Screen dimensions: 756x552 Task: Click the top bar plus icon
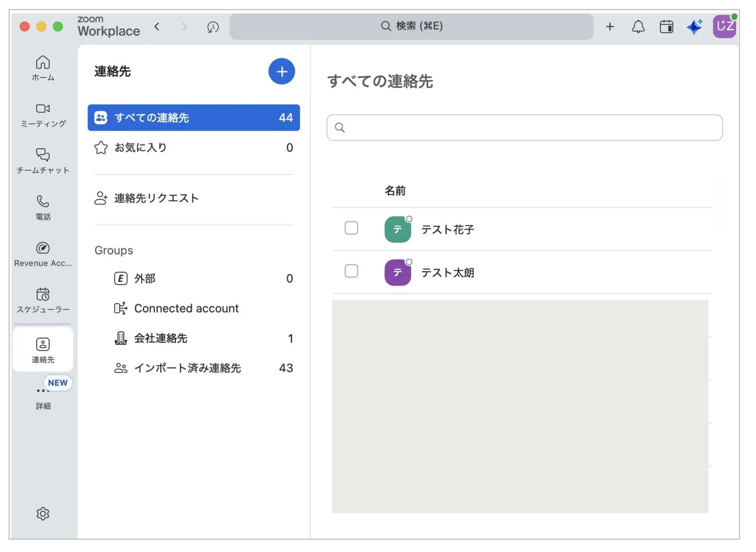coord(610,27)
